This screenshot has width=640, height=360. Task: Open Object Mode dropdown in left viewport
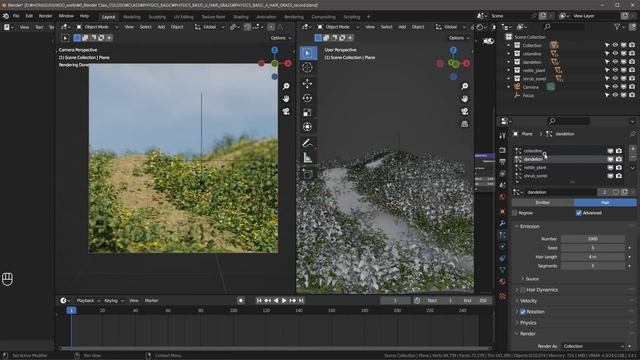point(97,27)
